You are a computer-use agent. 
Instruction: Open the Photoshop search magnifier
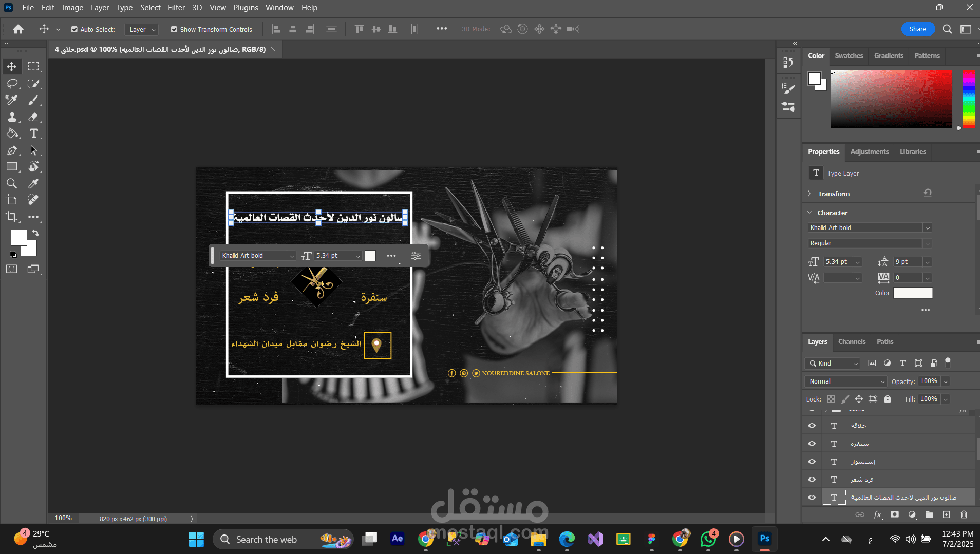[x=947, y=29]
